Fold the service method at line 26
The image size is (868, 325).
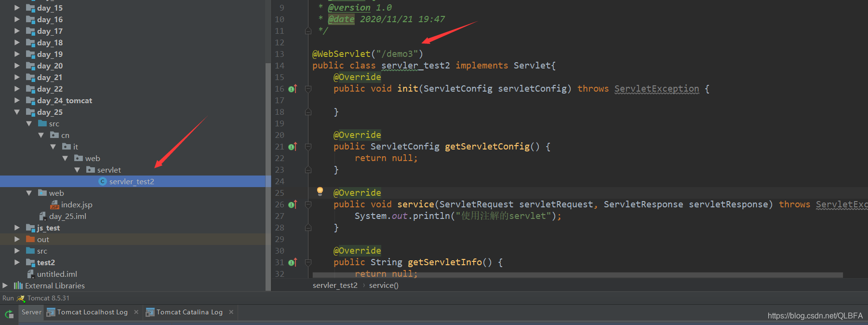(308, 204)
